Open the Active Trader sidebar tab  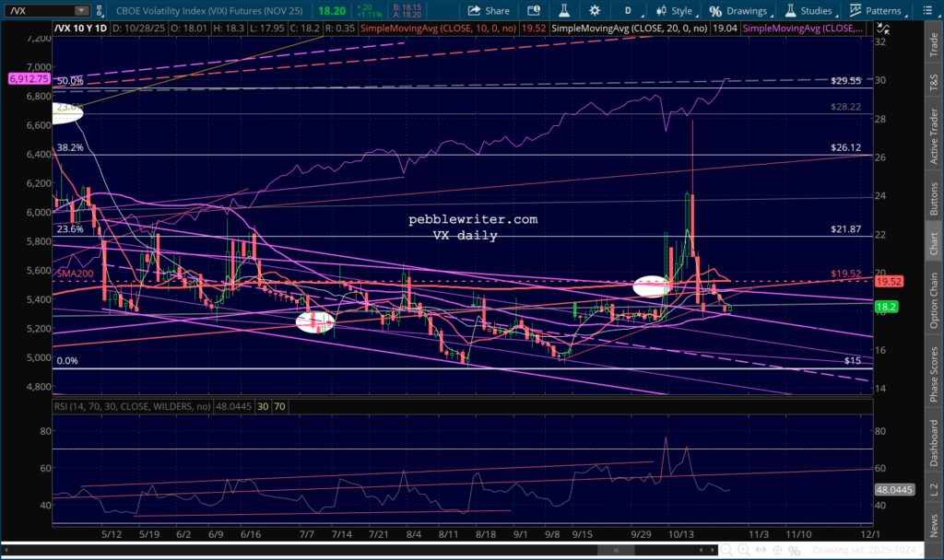coord(934,136)
